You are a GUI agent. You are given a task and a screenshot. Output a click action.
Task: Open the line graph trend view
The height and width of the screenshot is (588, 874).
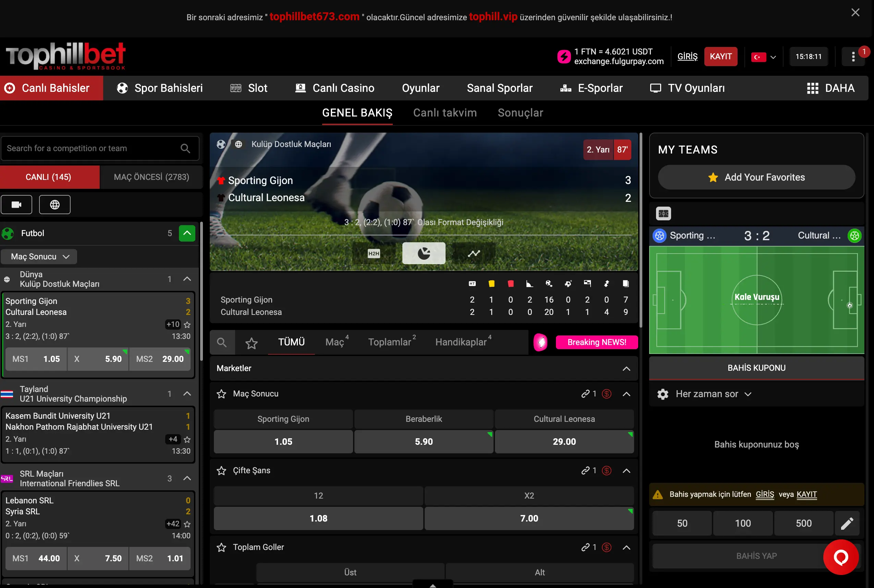click(x=474, y=254)
